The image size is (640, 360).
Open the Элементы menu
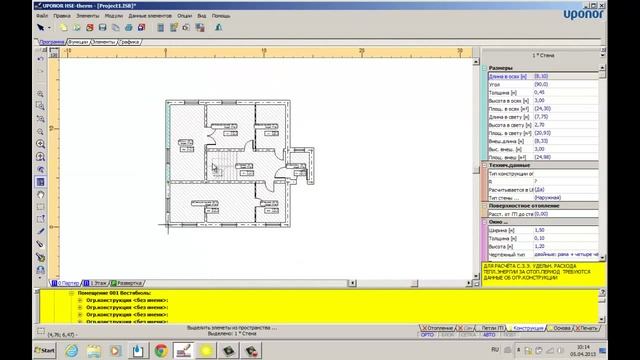(x=88, y=16)
